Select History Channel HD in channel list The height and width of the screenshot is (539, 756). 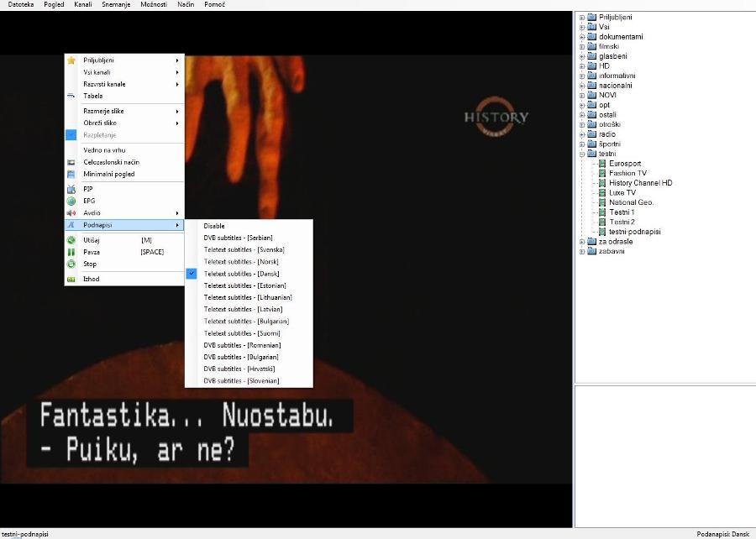click(640, 183)
